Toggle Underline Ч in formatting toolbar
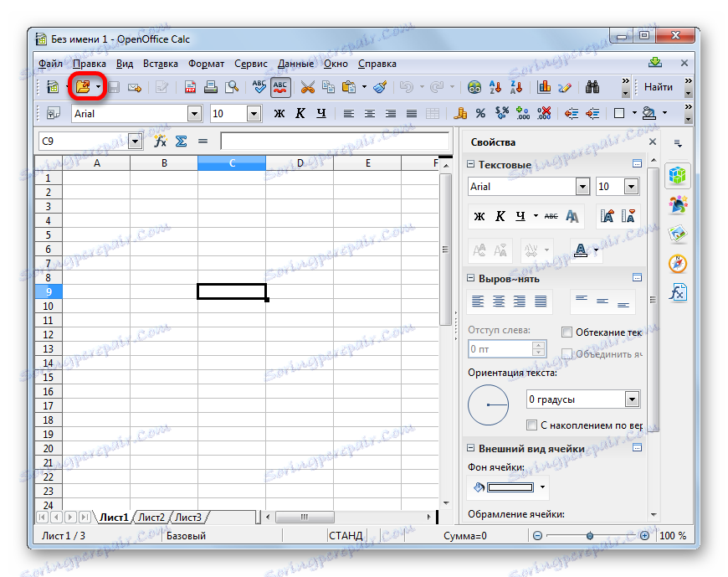Screen dimensions: 728x577 point(320,113)
